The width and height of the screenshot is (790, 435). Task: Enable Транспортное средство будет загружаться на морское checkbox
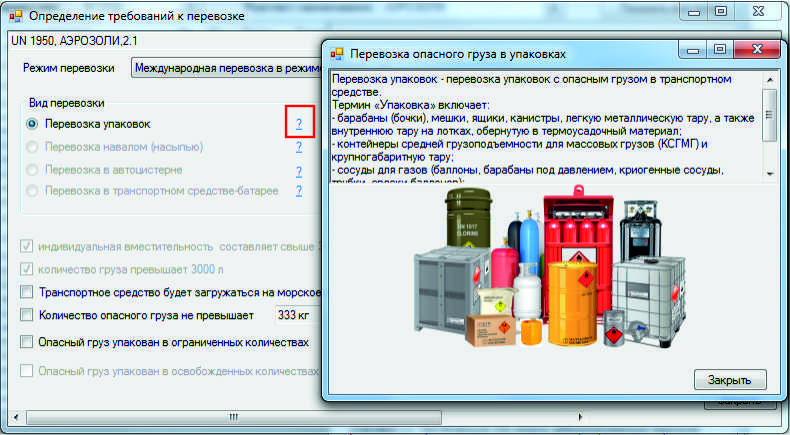(x=26, y=292)
